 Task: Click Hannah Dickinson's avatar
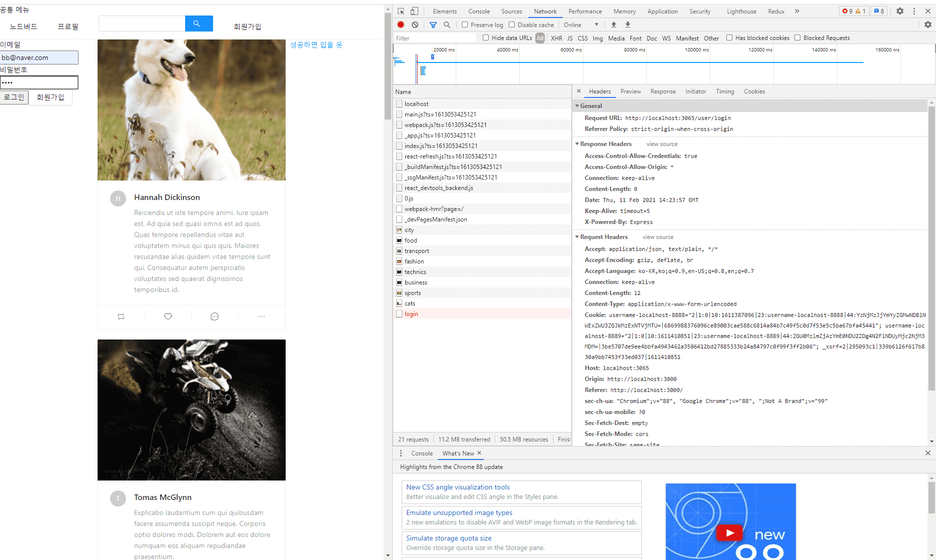118,198
